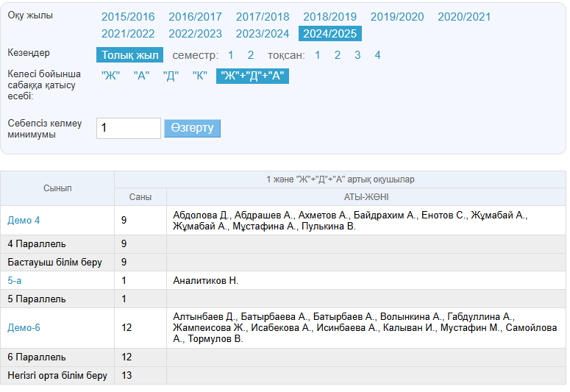Filter attendance by "А" only

[x=141, y=76]
